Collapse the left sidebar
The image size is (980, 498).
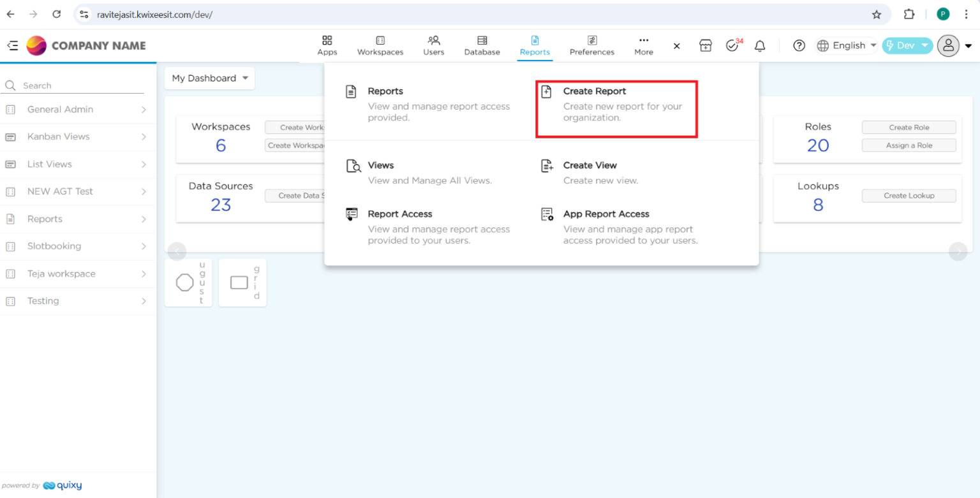(x=12, y=45)
